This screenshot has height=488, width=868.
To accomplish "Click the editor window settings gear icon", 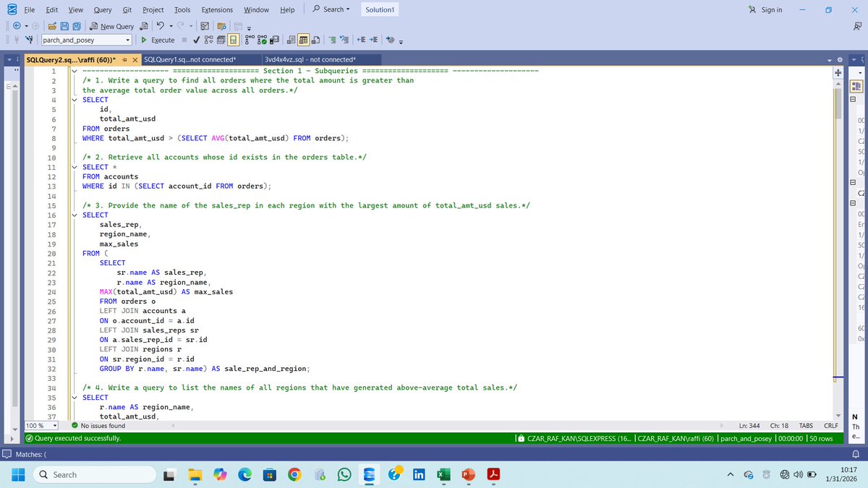I will coord(841,59).
